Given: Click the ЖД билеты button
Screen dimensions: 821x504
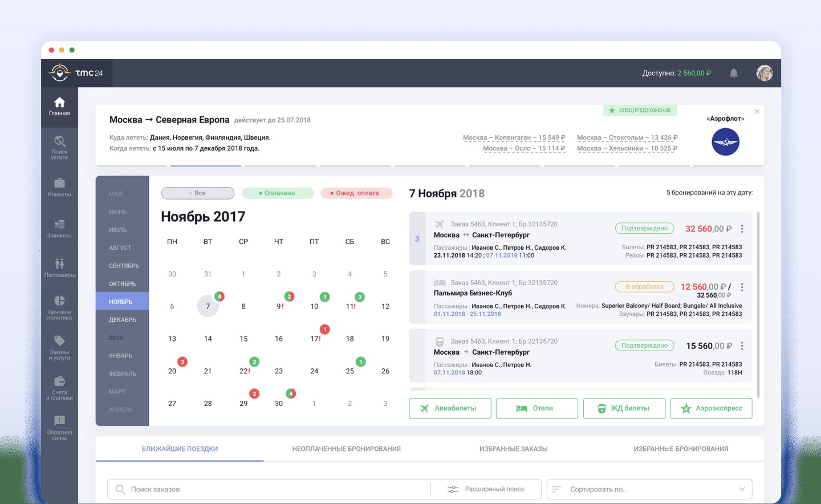Looking at the screenshot, I should (624, 408).
